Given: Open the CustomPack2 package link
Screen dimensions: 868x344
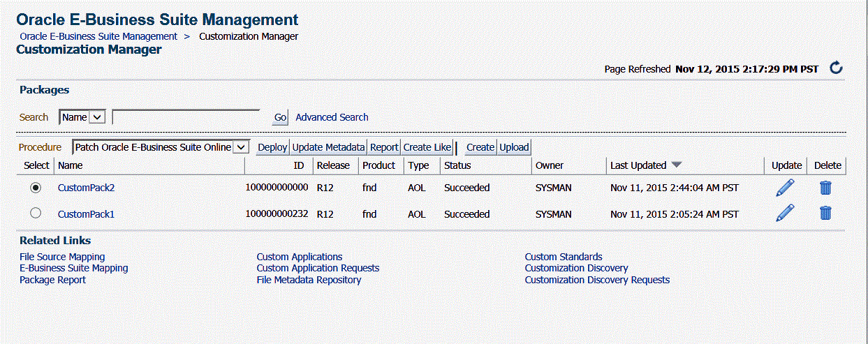Looking at the screenshot, I should tap(86, 188).
